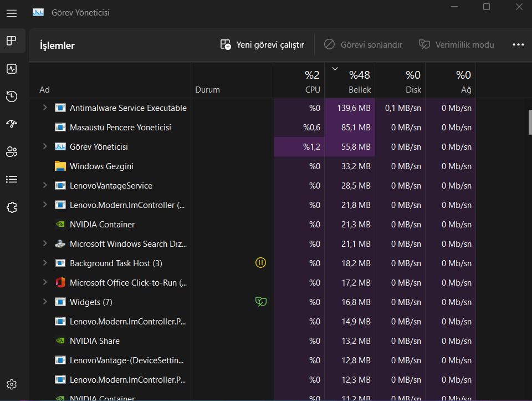Expand the Görev Yöneticisi process group
The width and height of the screenshot is (532, 401).
[45, 146]
